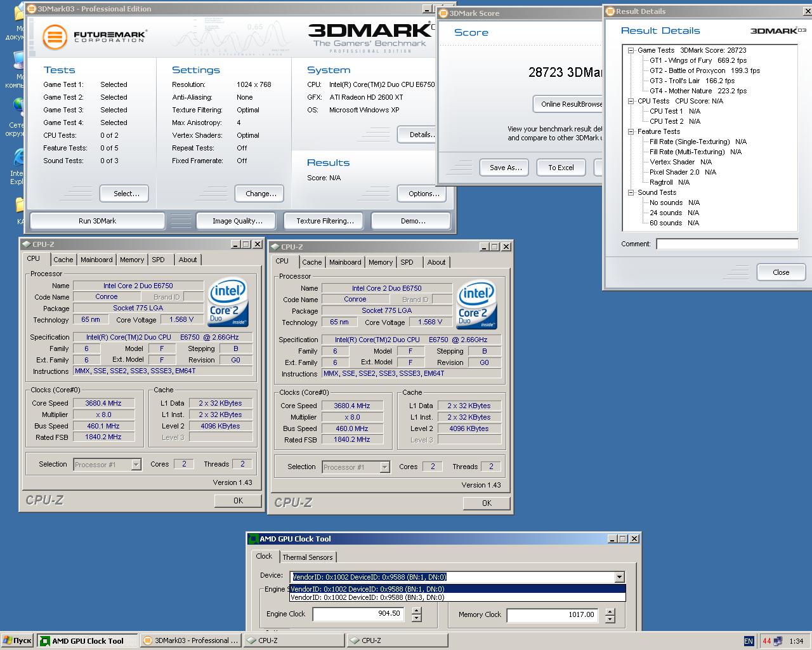
Task: Click the 3DMark03 Professional Edition title bar icon
Action: tap(31, 9)
